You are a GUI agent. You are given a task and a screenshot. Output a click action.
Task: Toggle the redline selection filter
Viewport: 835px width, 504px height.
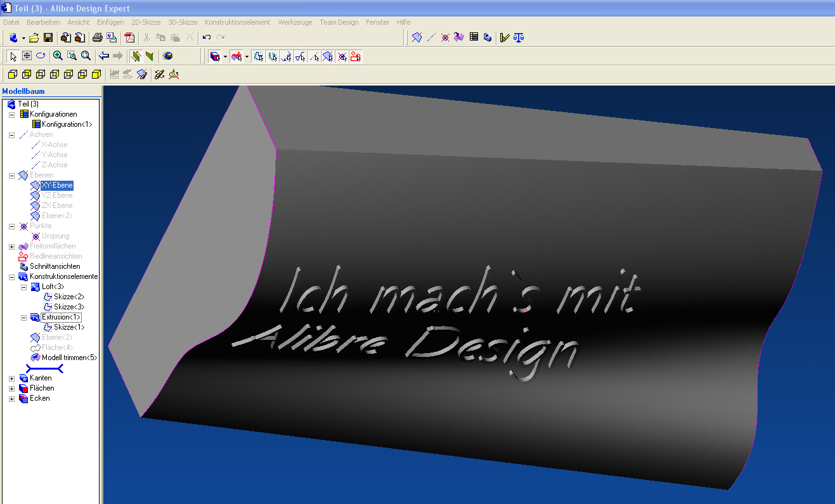pyautogui.click(x=356, y=56)
